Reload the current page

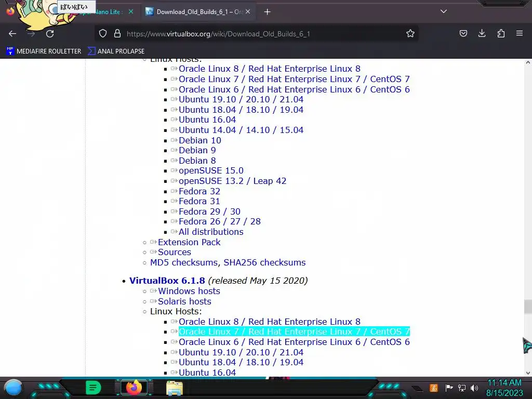coord(50,34)
